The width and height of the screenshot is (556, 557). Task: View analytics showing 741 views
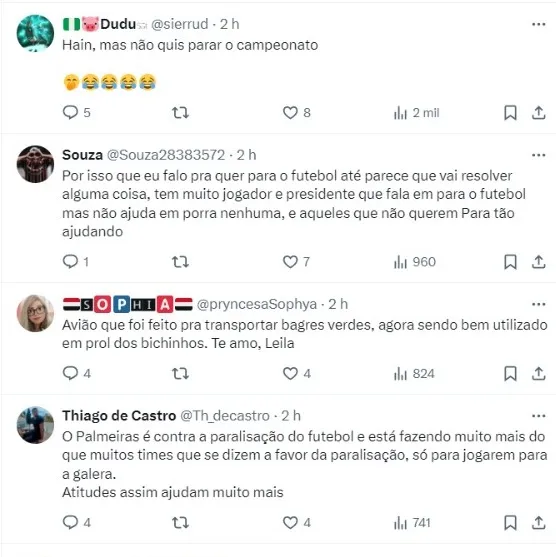pos(412,523)
